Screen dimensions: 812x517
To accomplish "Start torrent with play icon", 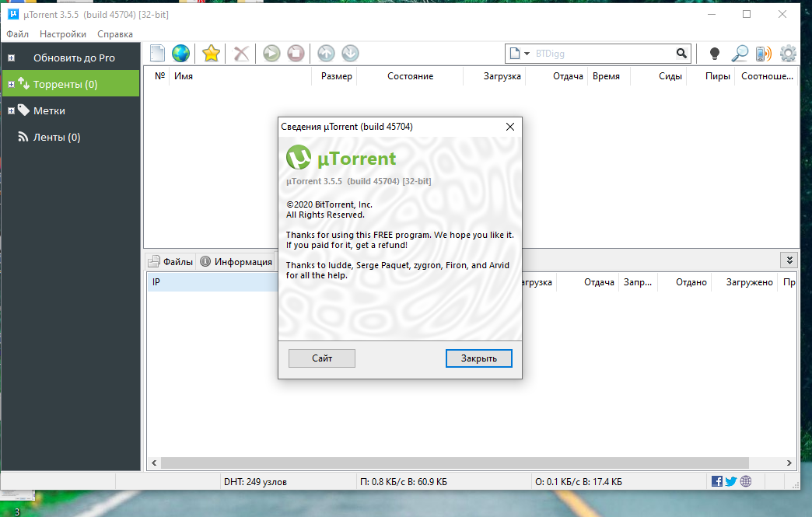I will coord(271,53).
